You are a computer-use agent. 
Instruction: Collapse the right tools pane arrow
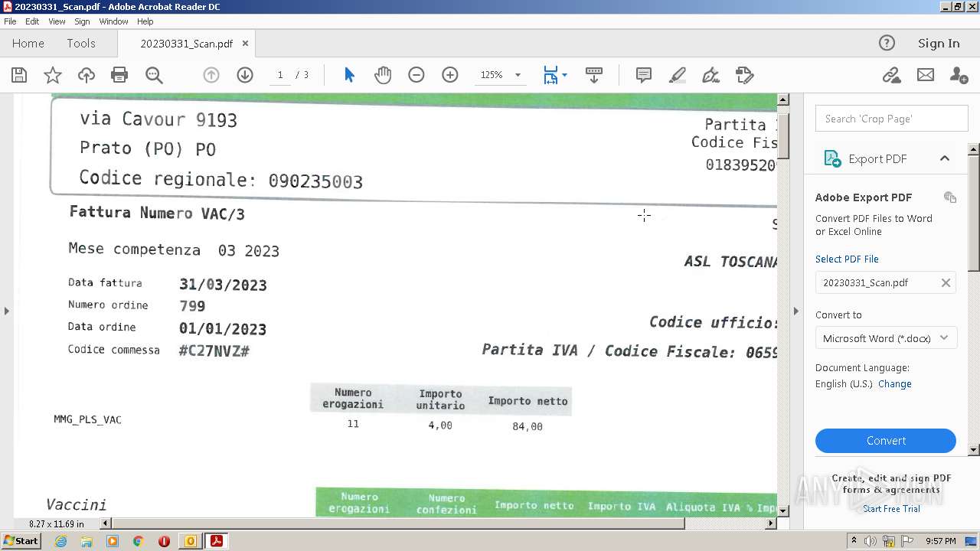[795, 311]
